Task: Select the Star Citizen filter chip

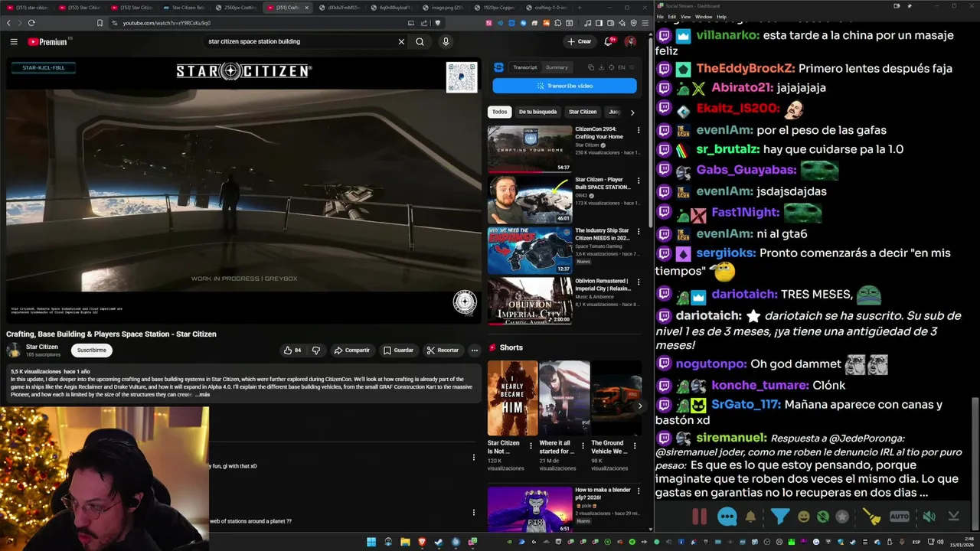Action: point(583,112)
